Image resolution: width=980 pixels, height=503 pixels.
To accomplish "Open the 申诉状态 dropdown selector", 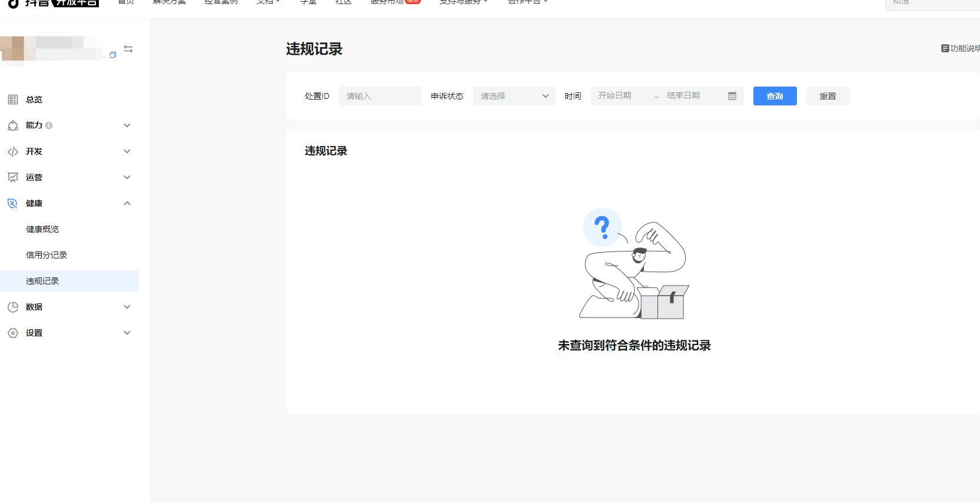I will click(514, 96).
